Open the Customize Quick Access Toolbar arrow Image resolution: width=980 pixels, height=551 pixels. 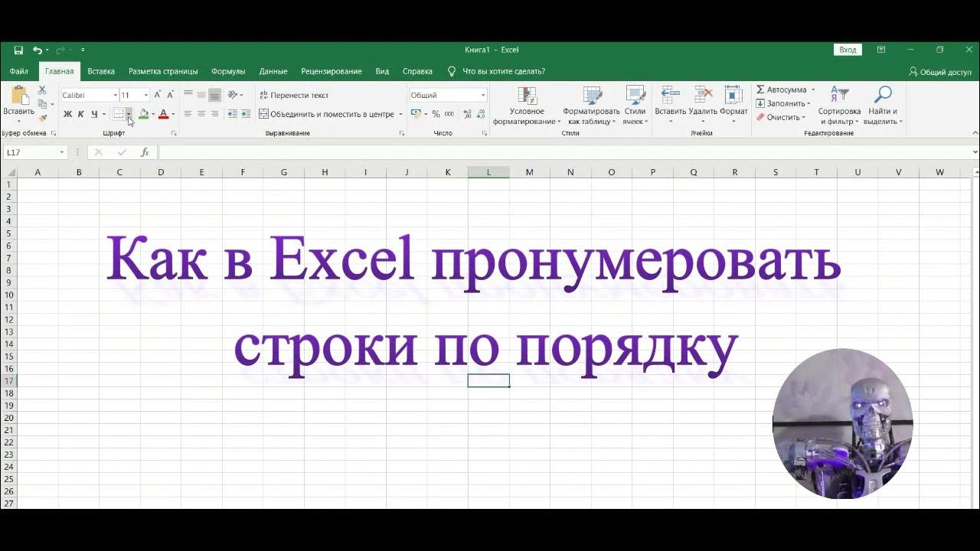pos(83,50)
